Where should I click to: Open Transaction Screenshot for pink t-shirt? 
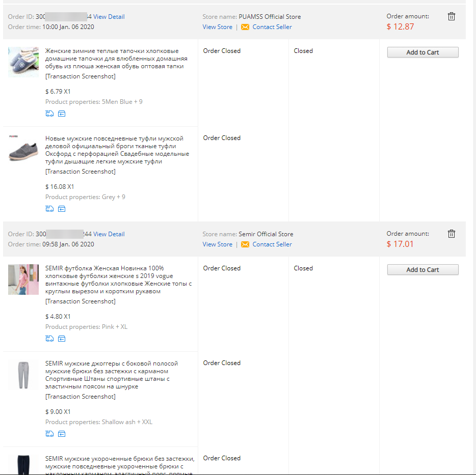[x=81, y=301]
